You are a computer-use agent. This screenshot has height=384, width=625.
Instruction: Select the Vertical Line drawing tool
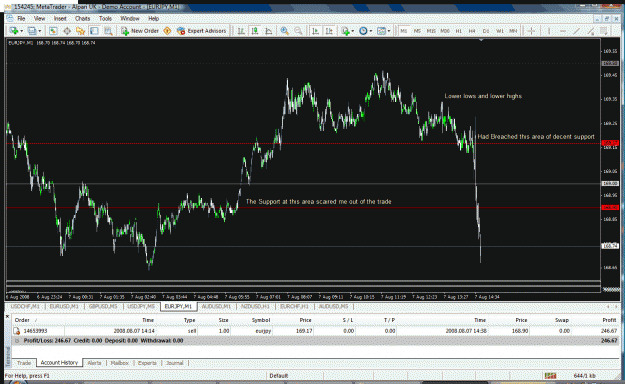click(x=549, y=31)
